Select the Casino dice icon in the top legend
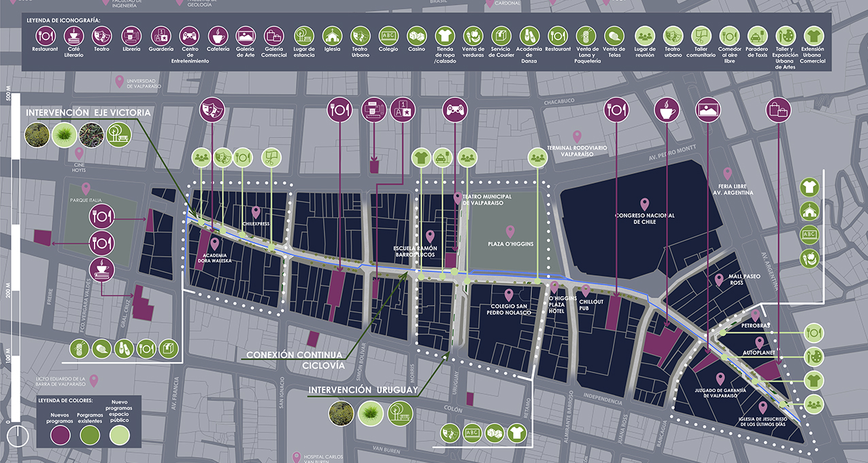 point(416,36)
